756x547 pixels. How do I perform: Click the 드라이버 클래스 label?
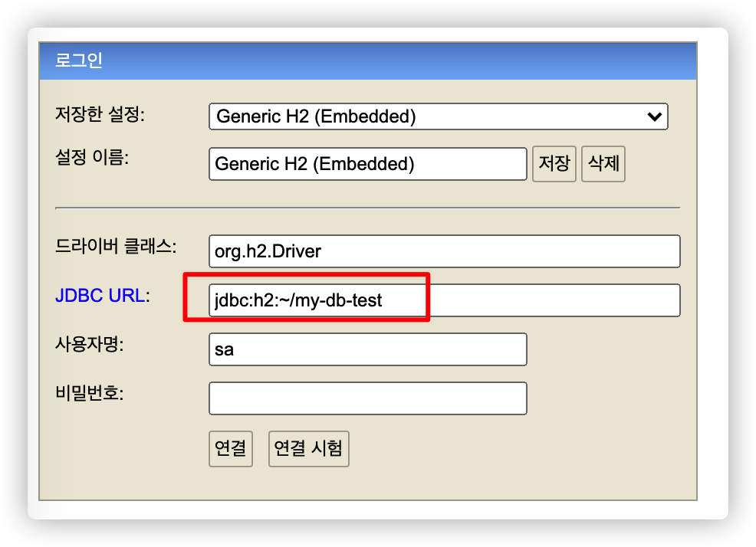pyautogui.click(x=116, y=246)
